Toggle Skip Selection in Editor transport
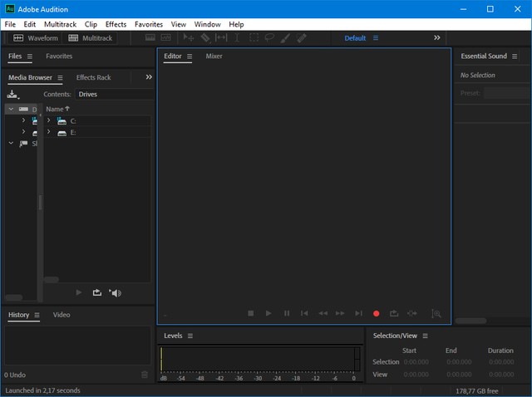 412,313
